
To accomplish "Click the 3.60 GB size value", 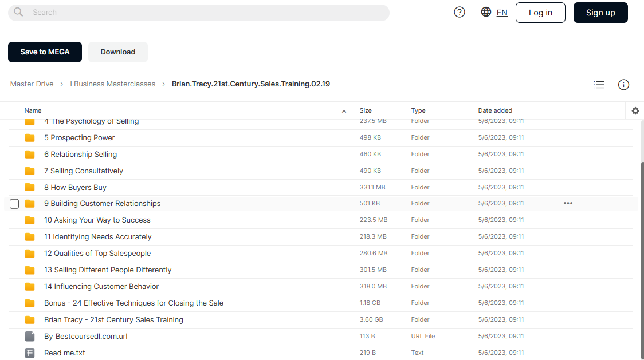I will coord(371,319).
